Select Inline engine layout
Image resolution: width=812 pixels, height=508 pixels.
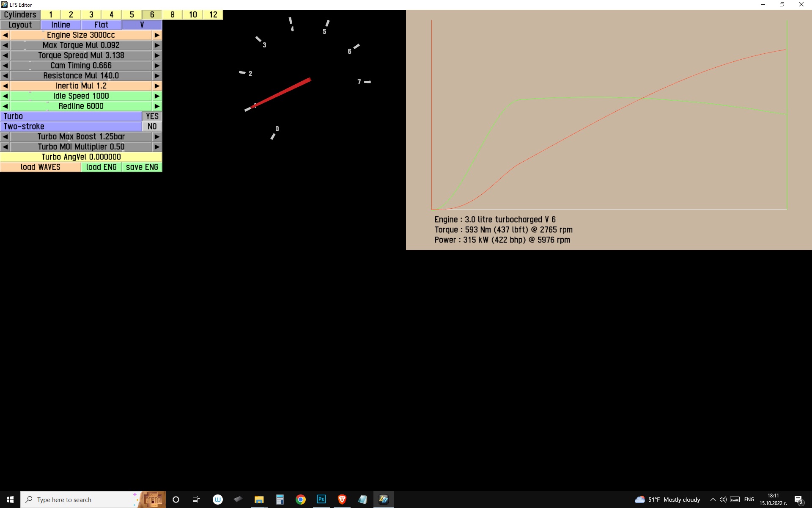coord(61,25)
